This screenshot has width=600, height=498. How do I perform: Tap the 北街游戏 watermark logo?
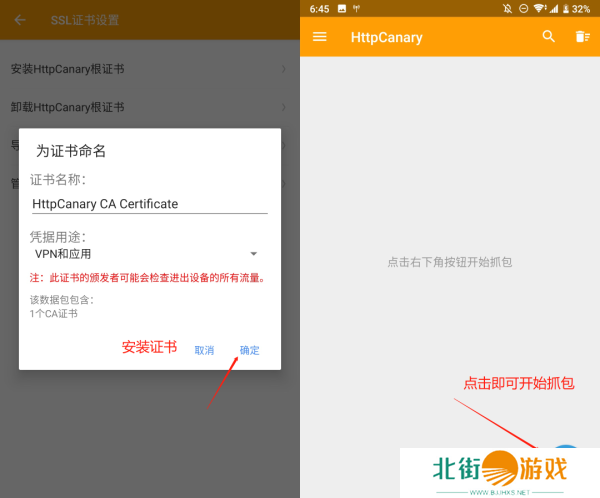[x=499, y=470]
